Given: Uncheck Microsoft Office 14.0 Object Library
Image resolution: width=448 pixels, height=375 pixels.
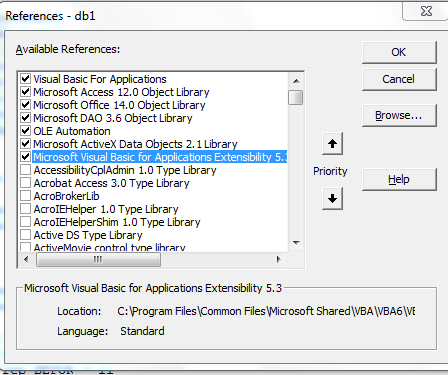Looking at the screenshot, I should click(x=25, y=105).
